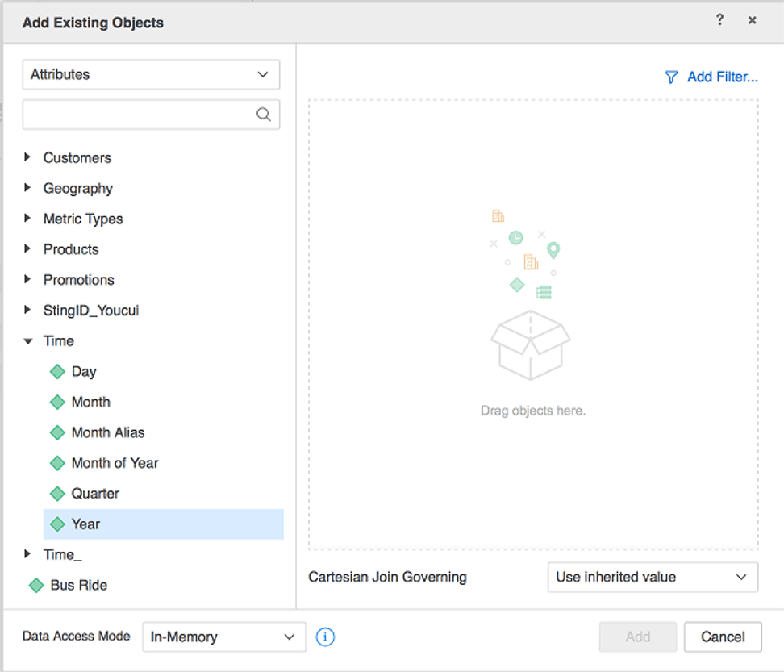Open the Cartesian Join Governing dropdown
Screen dimensions: 784x672
click(x=653, y=578)
